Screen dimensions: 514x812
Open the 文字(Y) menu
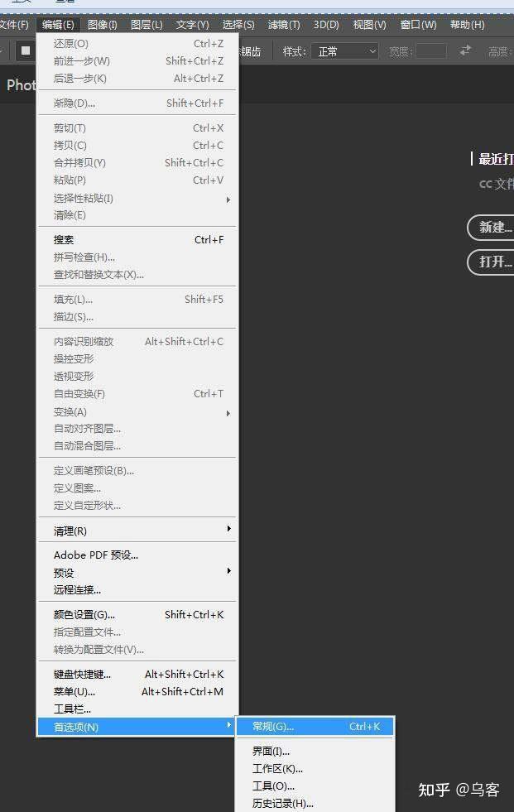[x=192, y=24]
